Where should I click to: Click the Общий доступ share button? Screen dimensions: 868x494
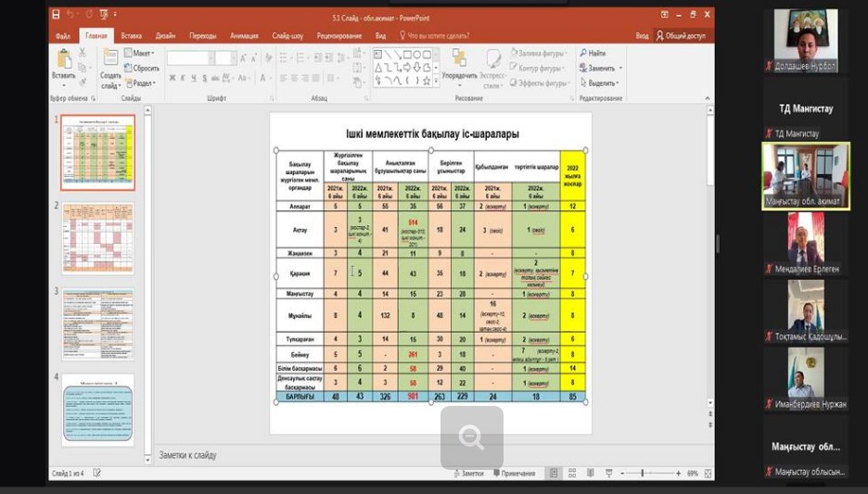pyautogui.click(x=681, y=36)
